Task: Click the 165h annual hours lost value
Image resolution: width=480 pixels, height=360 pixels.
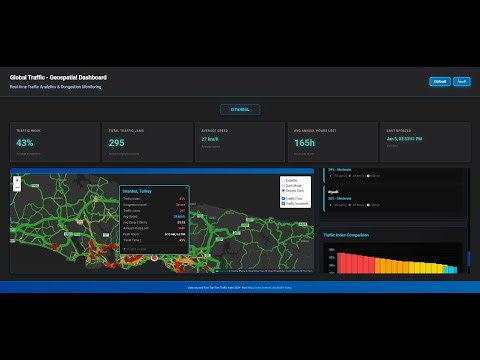Action: click(x=304, y=143)
